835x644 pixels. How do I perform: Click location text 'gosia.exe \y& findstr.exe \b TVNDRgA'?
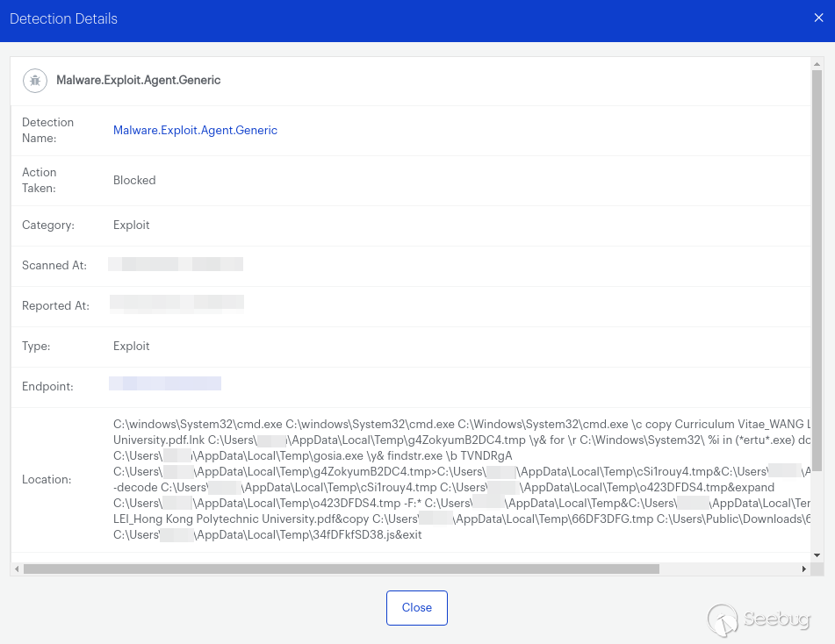413,456
